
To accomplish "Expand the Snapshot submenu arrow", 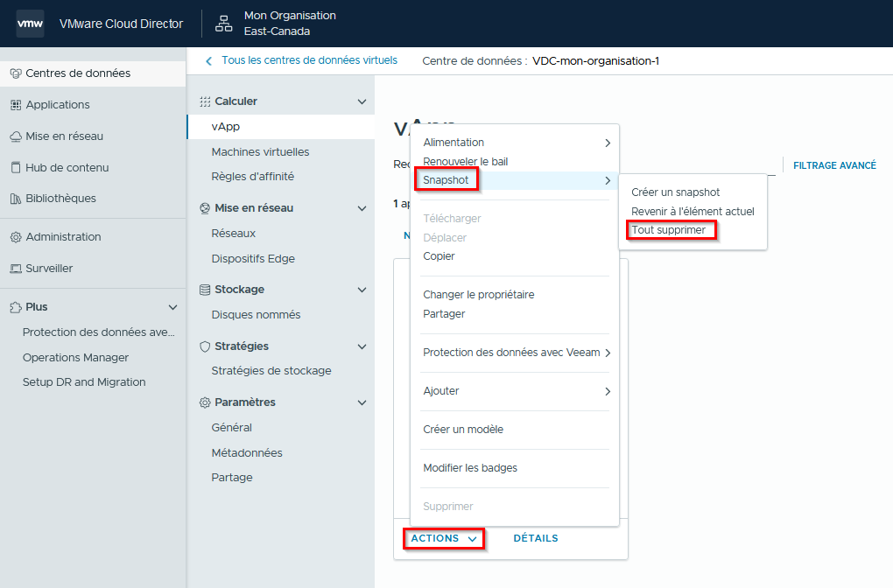I will (608, 180).
